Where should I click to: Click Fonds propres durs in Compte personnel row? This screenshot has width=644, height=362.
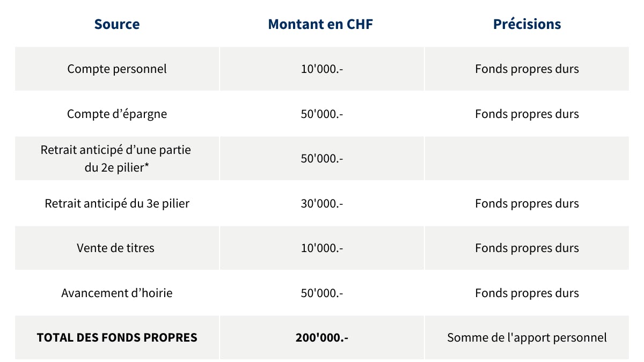527,69
